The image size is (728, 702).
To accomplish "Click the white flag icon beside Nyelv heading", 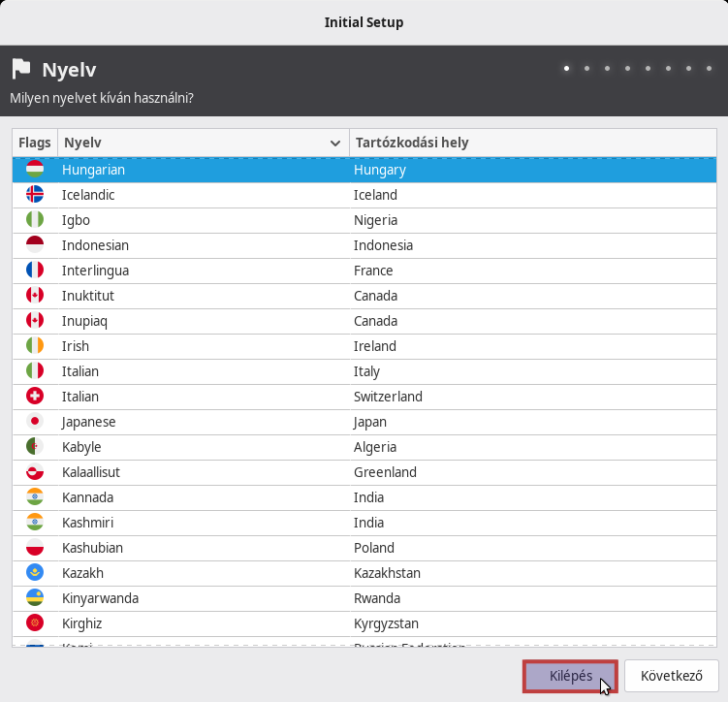I will 21,70.
